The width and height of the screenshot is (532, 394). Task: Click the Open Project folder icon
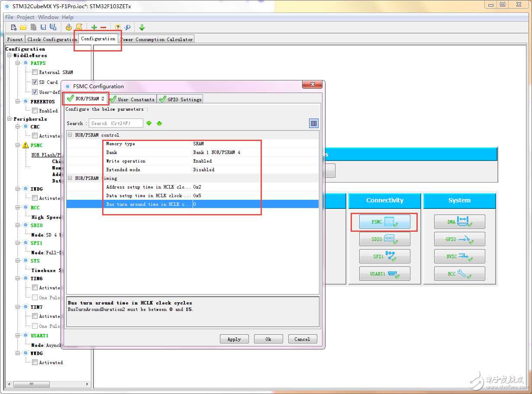click(x=23, y=27)
